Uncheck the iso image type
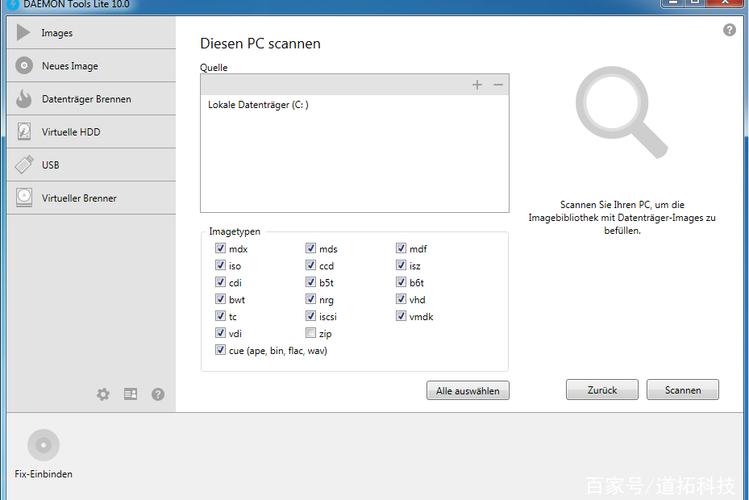The image size is (749, 500). pyautogui.click(x=220, y=265)
